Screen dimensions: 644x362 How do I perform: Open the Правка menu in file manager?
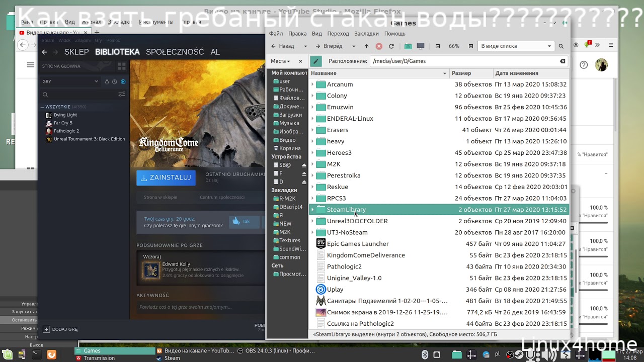(297, 34)
